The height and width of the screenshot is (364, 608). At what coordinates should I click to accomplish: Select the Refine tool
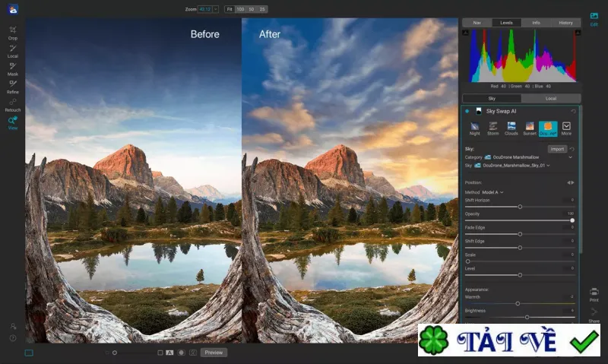pos(13,87)
